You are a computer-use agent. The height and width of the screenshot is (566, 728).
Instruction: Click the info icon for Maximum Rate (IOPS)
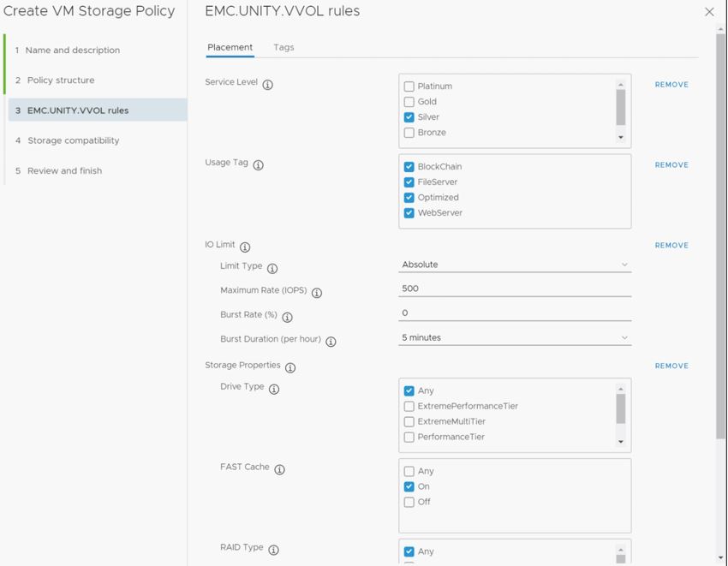pyautogui.click(x=317, y=293)
